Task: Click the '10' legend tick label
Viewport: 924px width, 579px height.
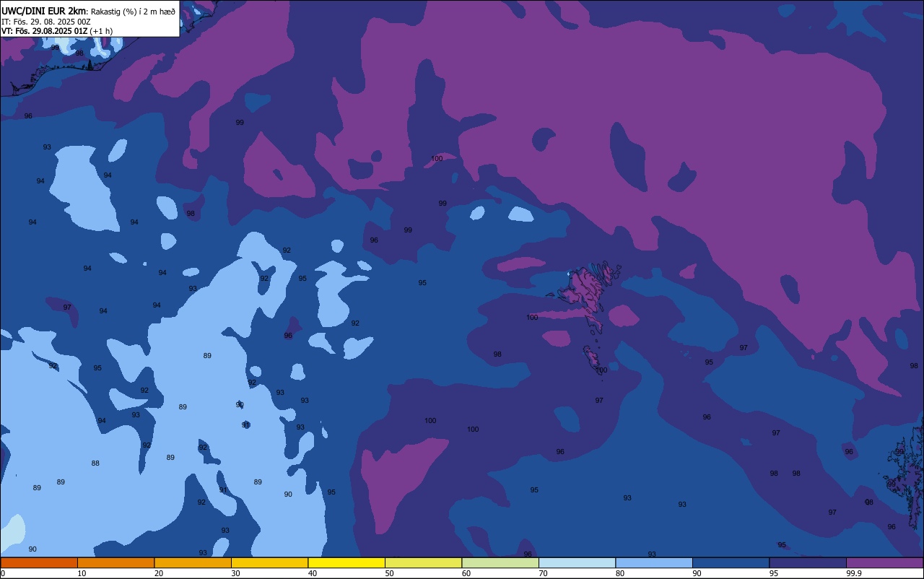Action: [82, 573]
